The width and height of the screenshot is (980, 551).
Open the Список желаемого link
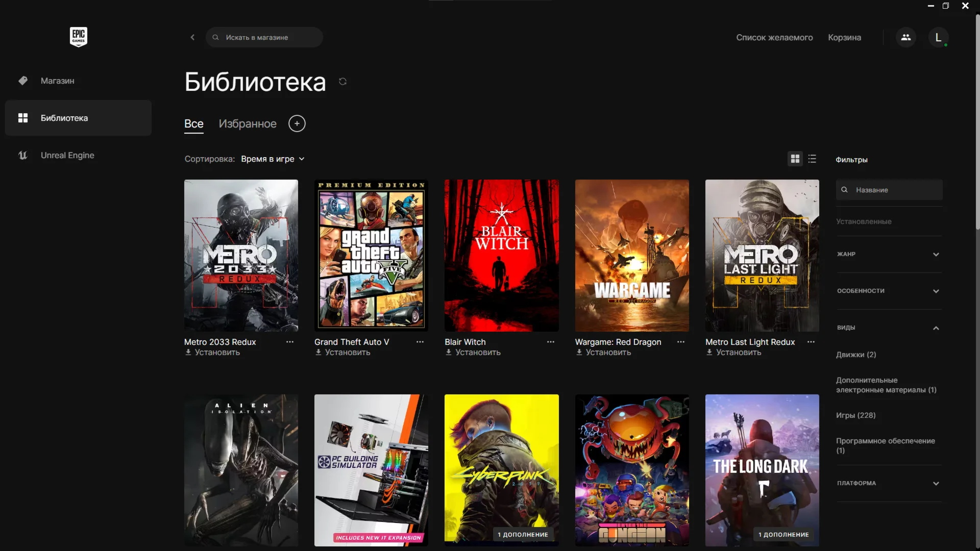774,37
